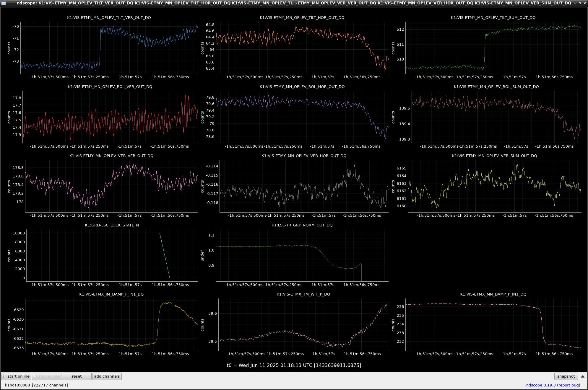Click the 'undef' y-axis label on GRY_NORM plot

pyautogui.click(x=202, y=255)
